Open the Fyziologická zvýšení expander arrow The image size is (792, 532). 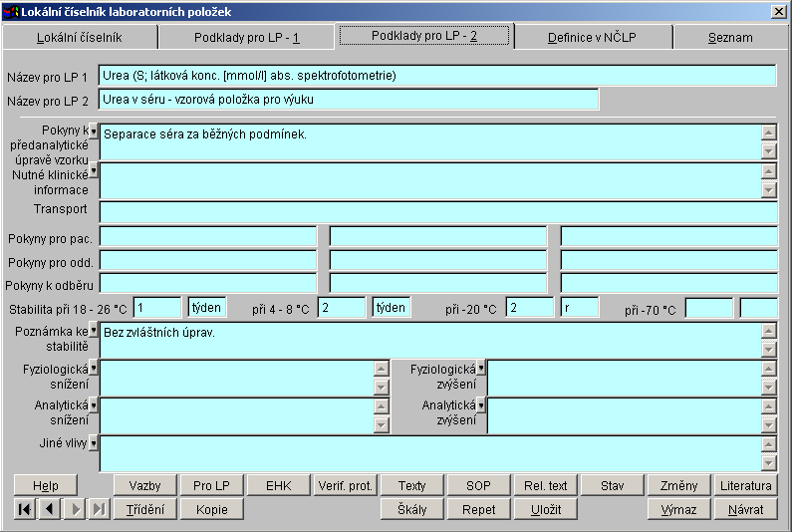481,368
